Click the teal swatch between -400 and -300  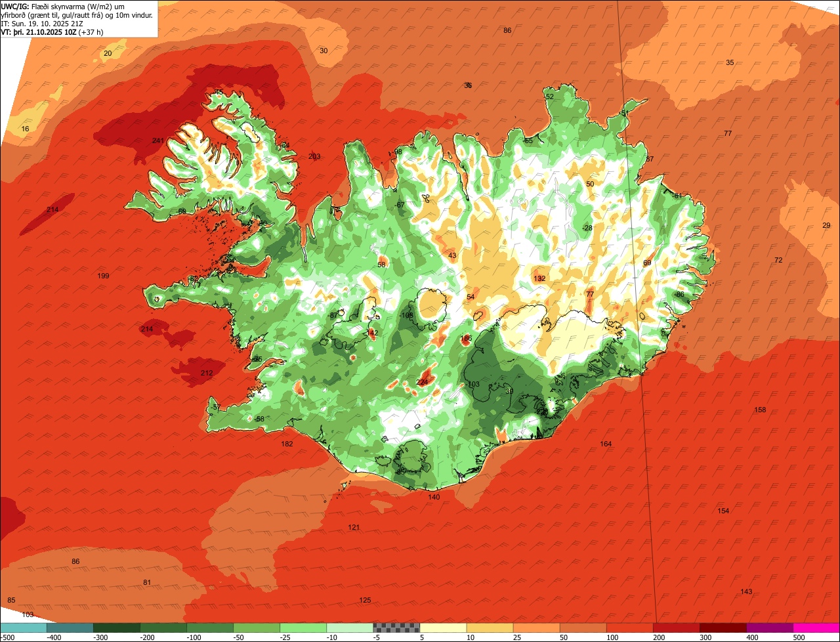pos(70,628)
